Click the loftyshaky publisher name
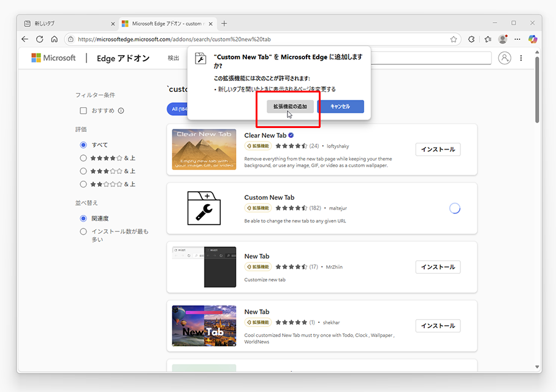 [x=338, y=146]
